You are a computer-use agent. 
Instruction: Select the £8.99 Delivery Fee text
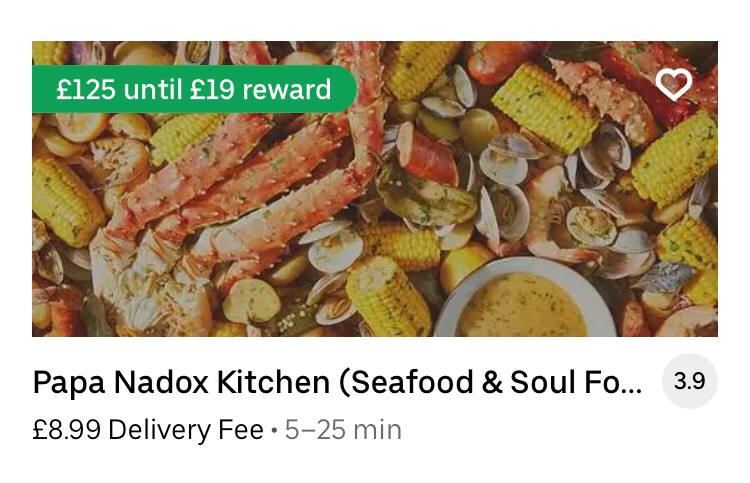[x=148, y=429]
